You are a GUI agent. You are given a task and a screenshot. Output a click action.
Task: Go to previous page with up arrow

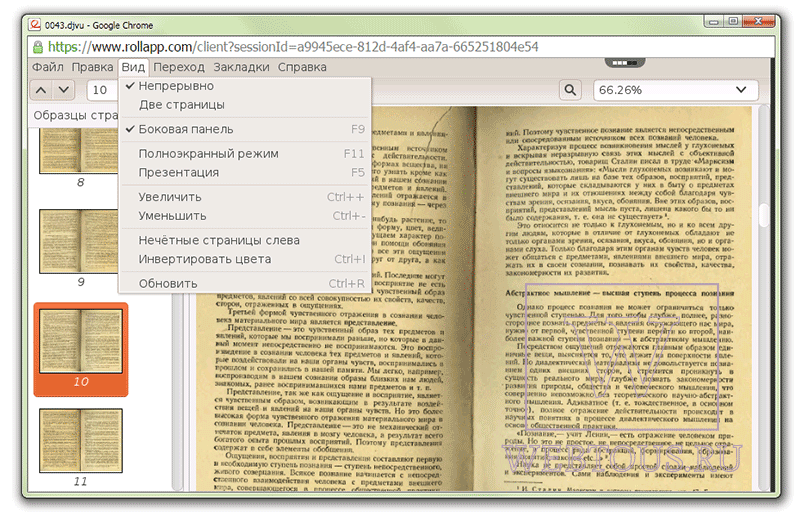tap(41, 90)
